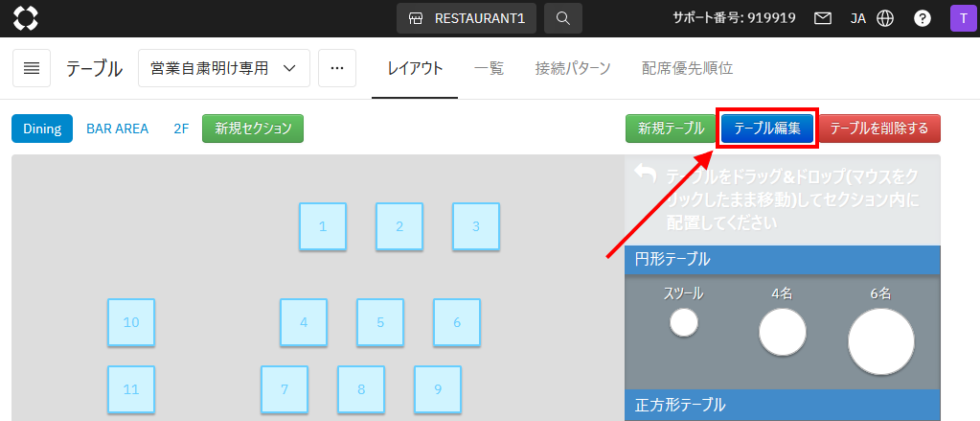The image size is (980, 421).
Task: Select table 8 on the layout
Action: [361, 389]
